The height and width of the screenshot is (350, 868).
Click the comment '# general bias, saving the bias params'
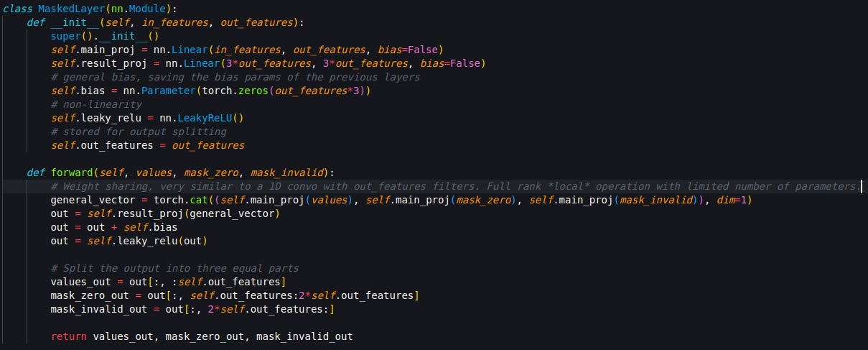pyautogui.click(x=235, y=77)
